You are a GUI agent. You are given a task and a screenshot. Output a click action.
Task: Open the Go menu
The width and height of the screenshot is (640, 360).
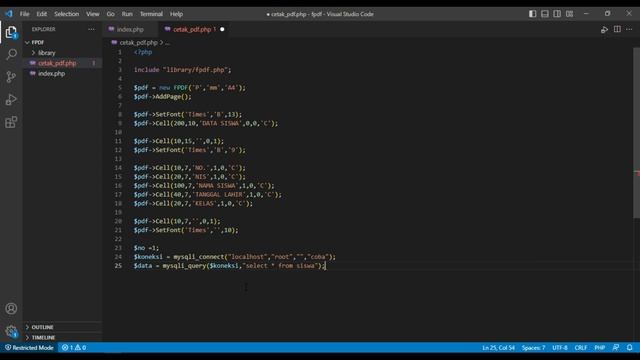click(111, 14)
